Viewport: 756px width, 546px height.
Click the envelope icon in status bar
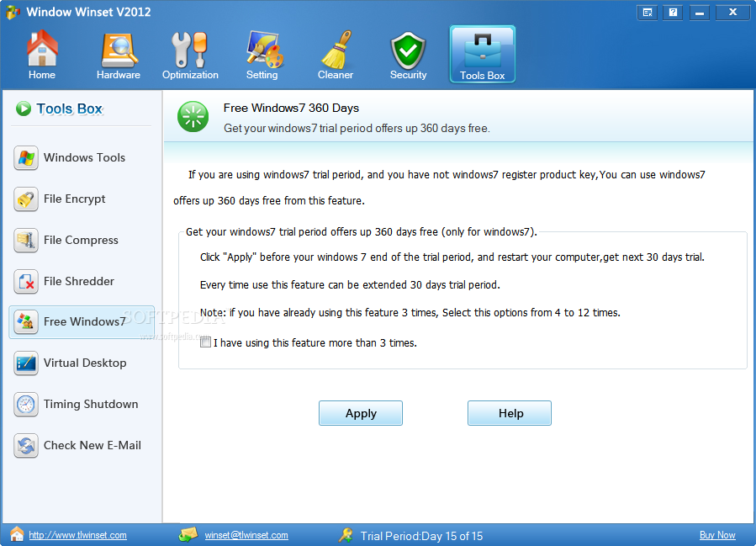tap(188, 534)
